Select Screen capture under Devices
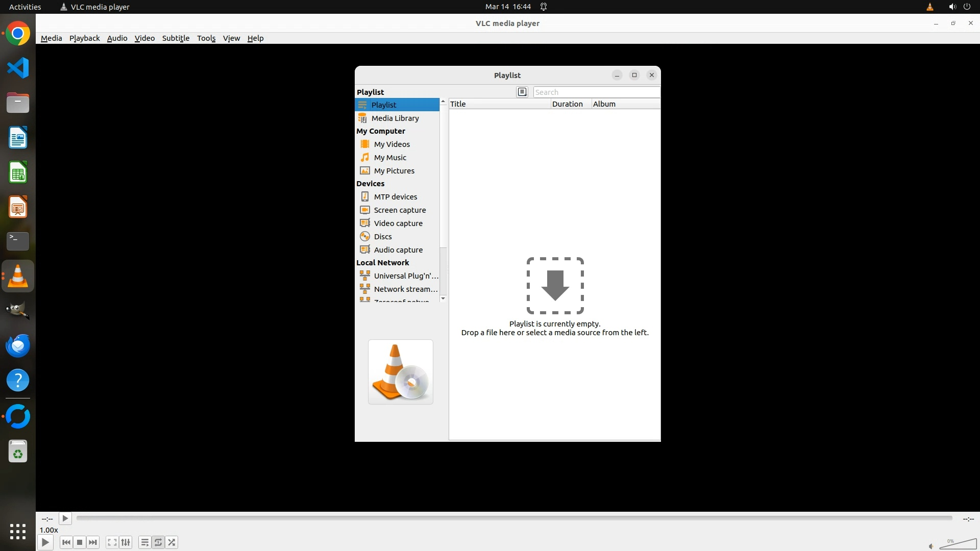The width and height of the screenshot is (980, 551). point(399,210)
